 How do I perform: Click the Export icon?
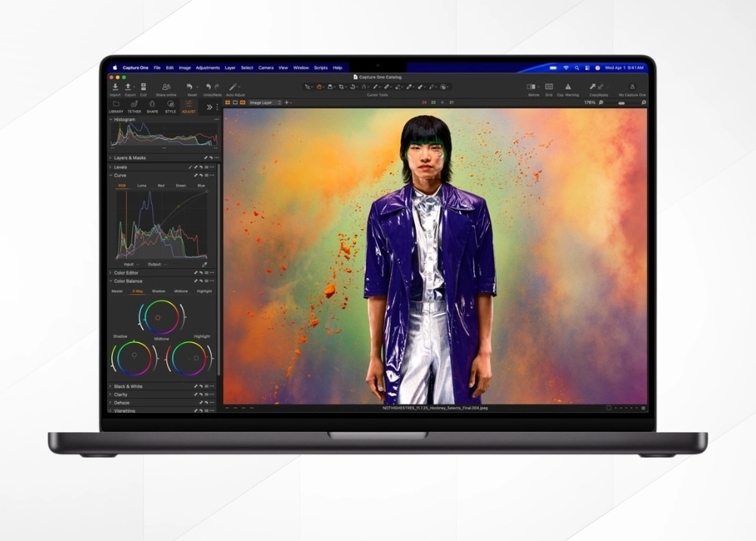point(129,87)
